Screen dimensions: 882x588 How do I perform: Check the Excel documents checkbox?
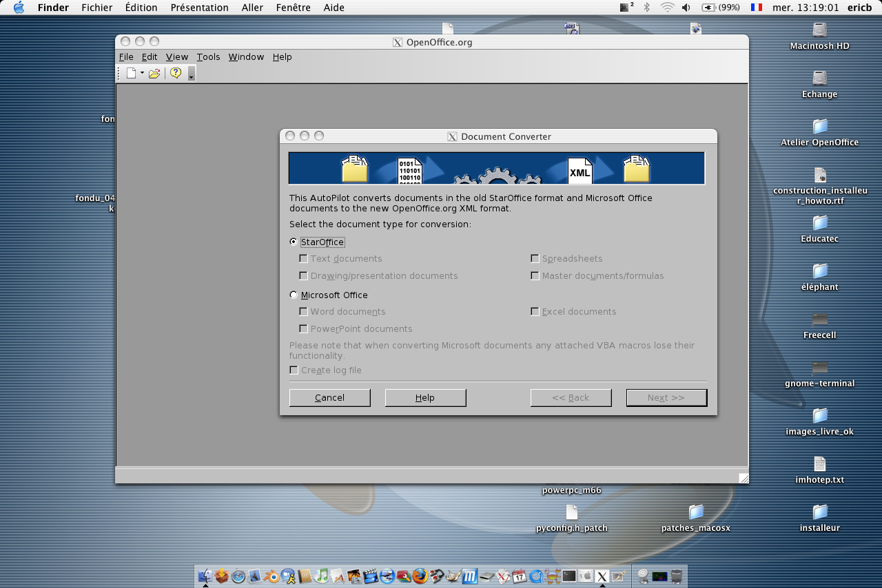pos(535,312)
